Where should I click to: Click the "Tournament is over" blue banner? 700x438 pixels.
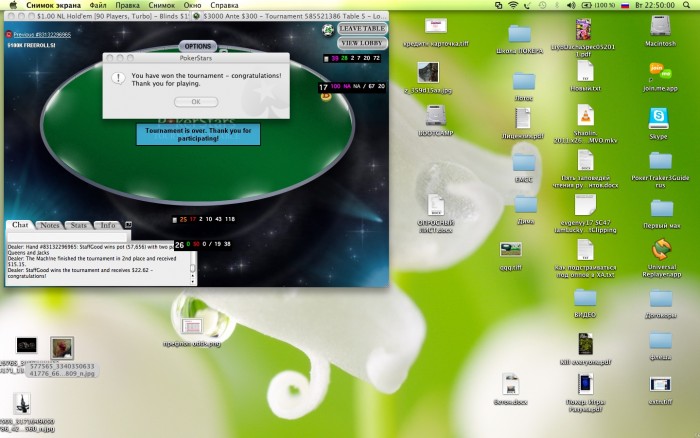pyautogui.click(x=198, y=134)
